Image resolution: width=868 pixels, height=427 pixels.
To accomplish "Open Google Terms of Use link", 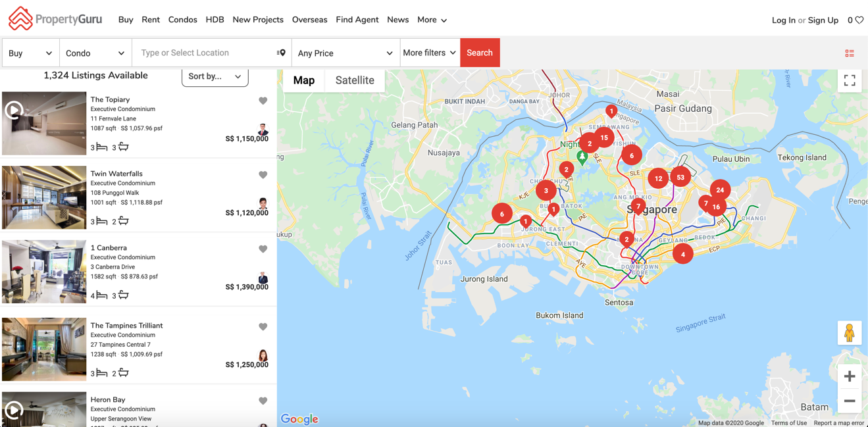I will 789,423.
